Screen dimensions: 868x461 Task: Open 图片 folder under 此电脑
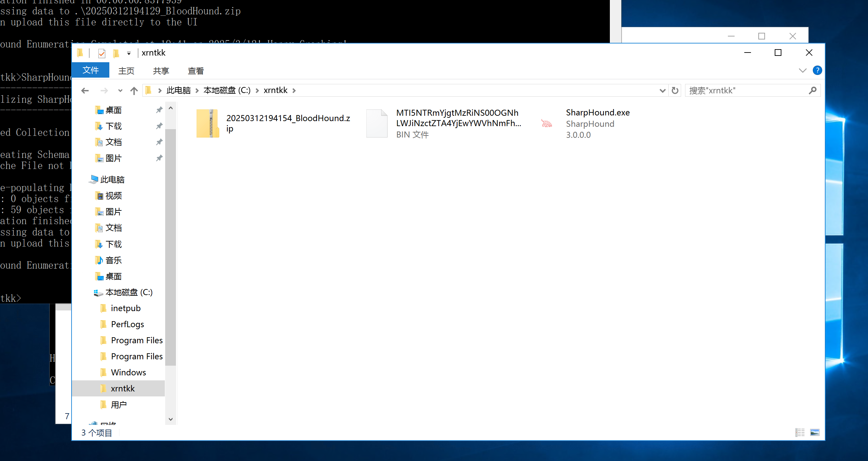[x=114, y=212]
